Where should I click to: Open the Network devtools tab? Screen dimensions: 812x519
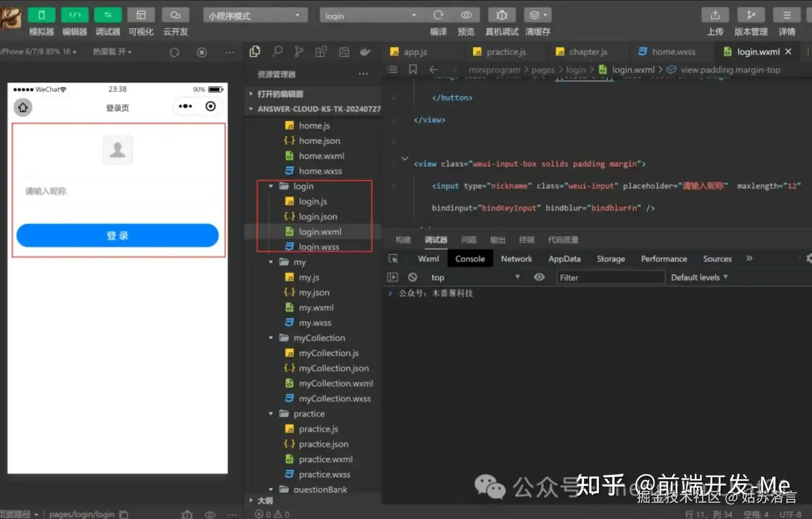(517, 259)
